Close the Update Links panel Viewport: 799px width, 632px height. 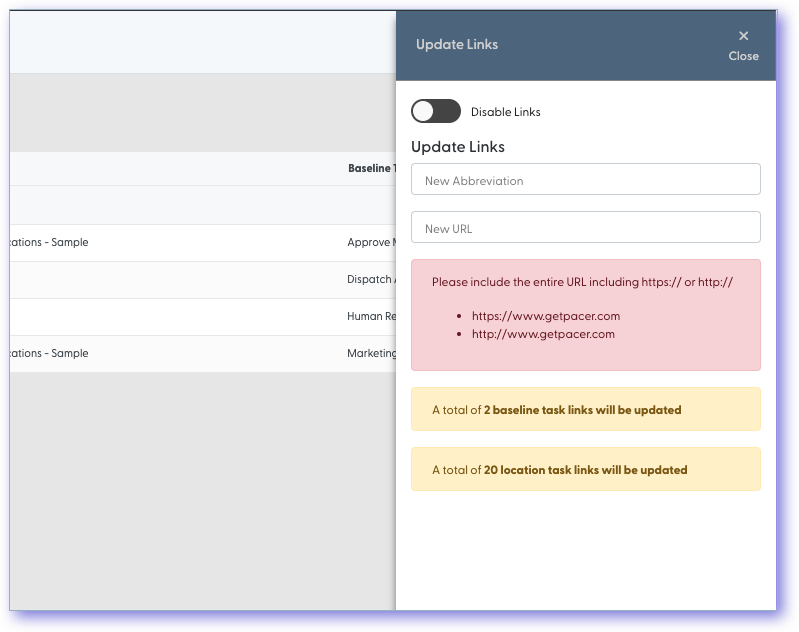743,45
